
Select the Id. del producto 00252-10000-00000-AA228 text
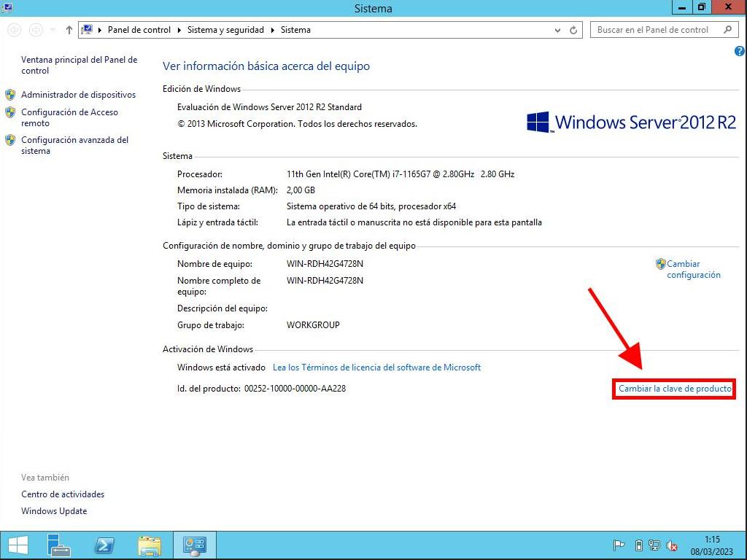[262, 389]
